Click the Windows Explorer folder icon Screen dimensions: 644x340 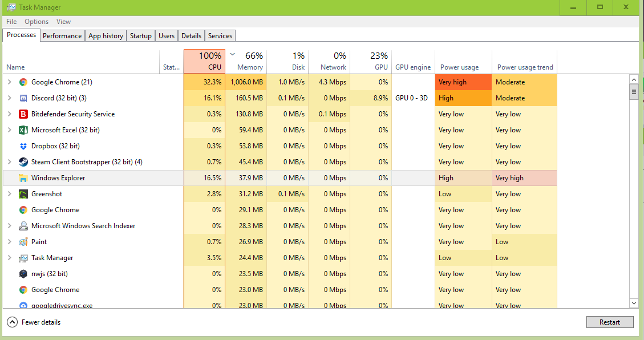[23, 178]
